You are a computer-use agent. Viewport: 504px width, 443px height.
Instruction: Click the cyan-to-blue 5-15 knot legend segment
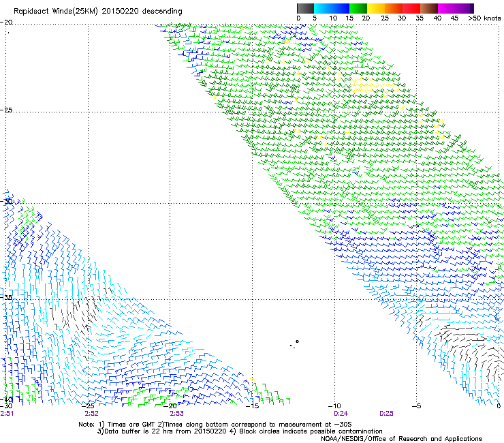click(332, 8)
